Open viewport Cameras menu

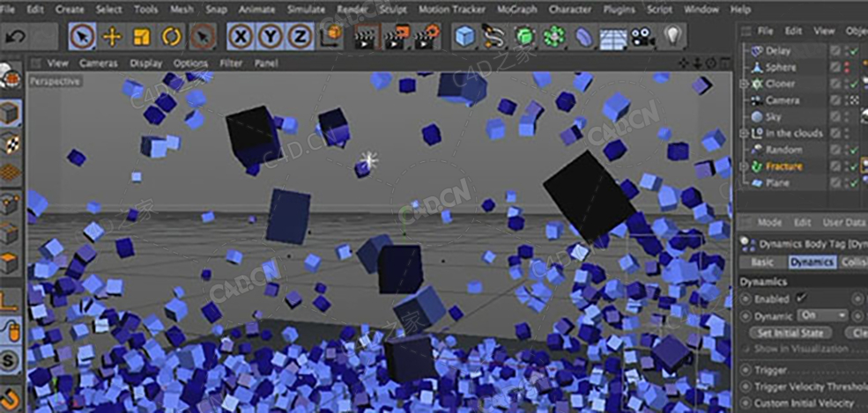[x=98, y=63]
